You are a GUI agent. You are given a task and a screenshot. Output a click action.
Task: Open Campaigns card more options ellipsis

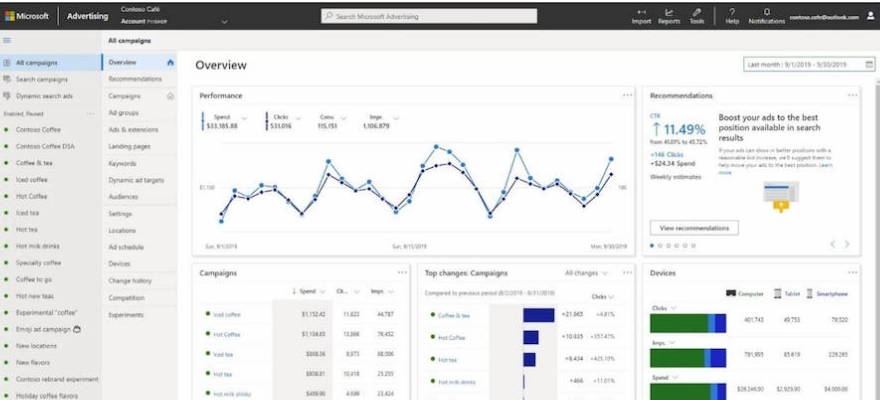click(402, 273)
